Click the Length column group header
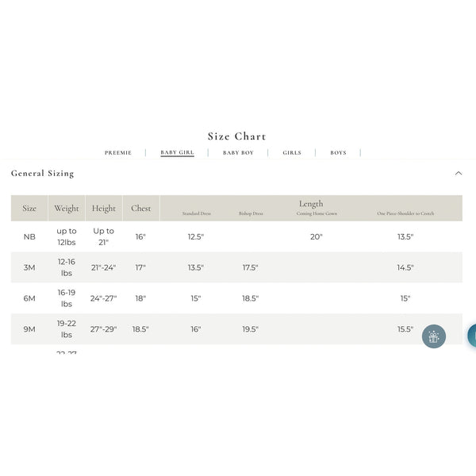 (311, 204)
